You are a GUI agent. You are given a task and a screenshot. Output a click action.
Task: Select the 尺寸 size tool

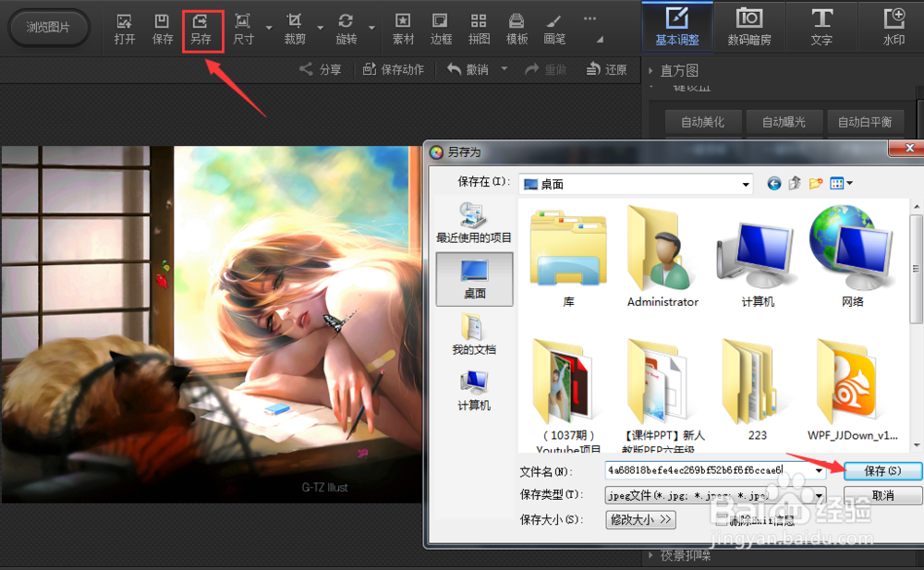(243, 30)
